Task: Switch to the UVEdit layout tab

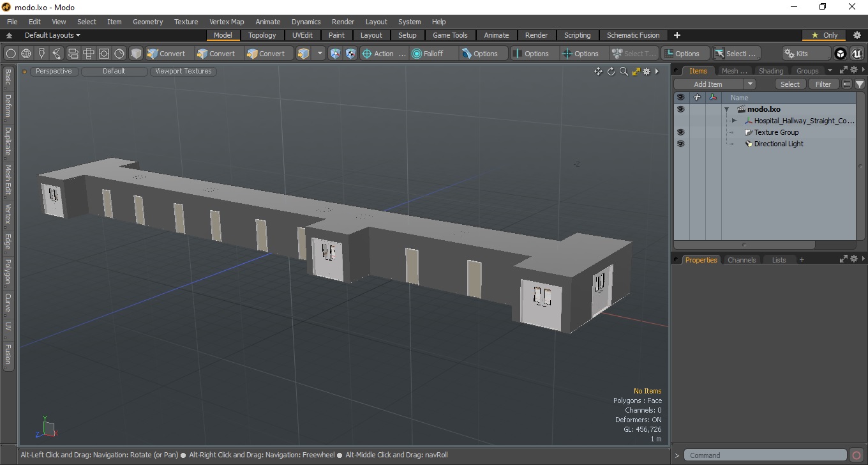Action: 303,35
